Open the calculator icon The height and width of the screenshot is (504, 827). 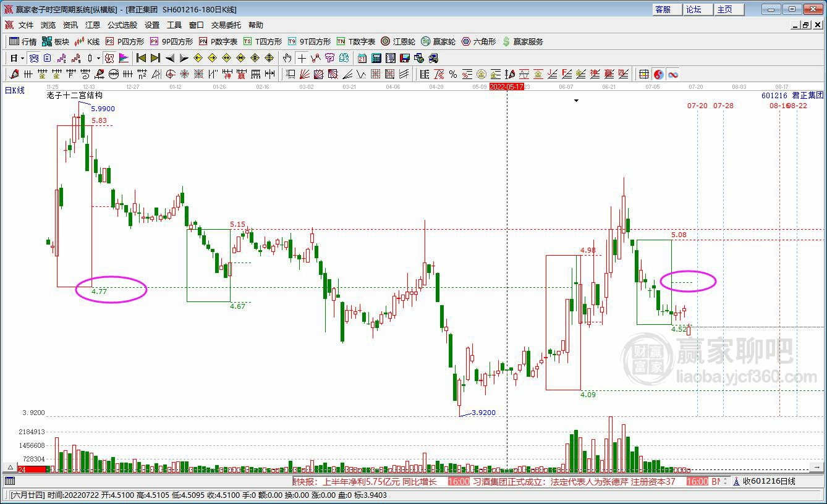[x=376, y=58]
